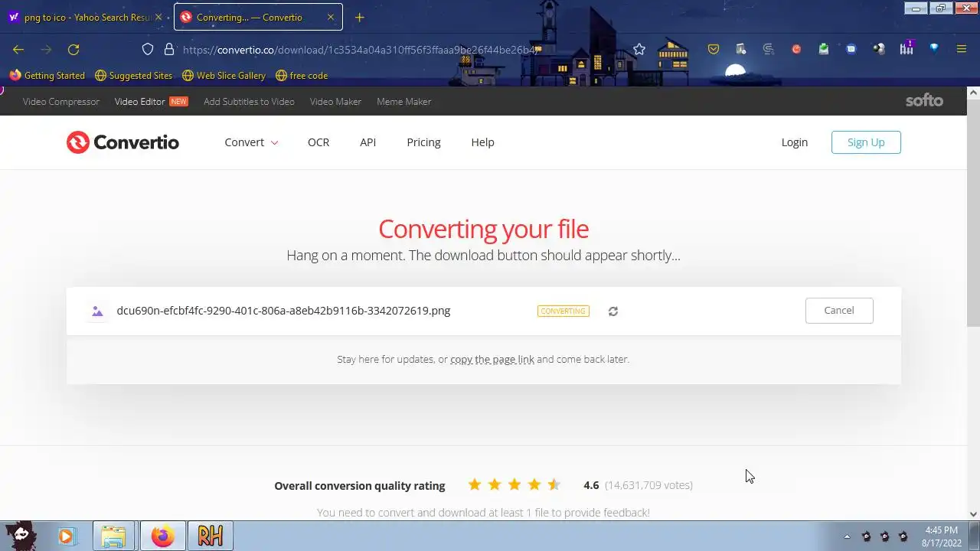The image size is (980, 551).
Task: Click the blue round extension icon
Action: click(x=851, y=49)
